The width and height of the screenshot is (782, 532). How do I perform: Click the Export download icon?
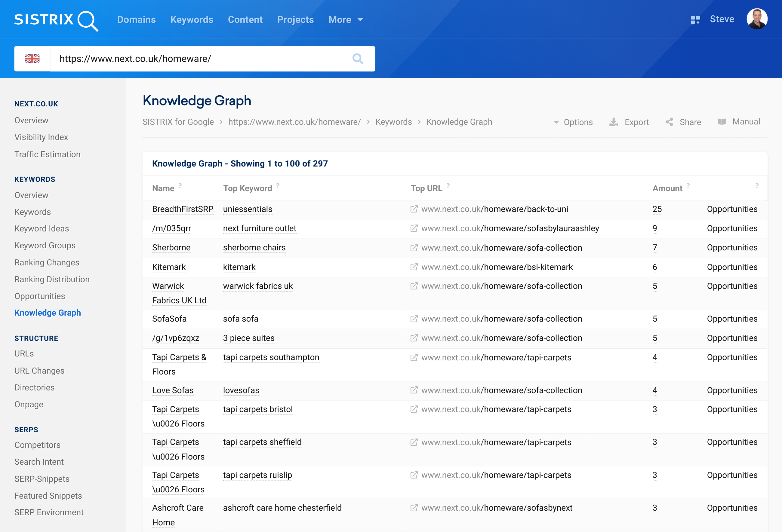tap(614, 122)
